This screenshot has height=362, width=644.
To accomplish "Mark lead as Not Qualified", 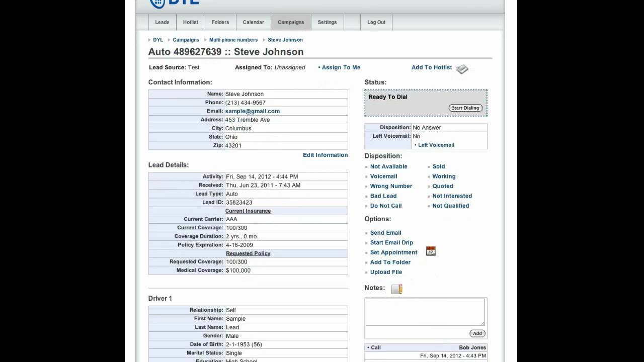I will [451, 206].
